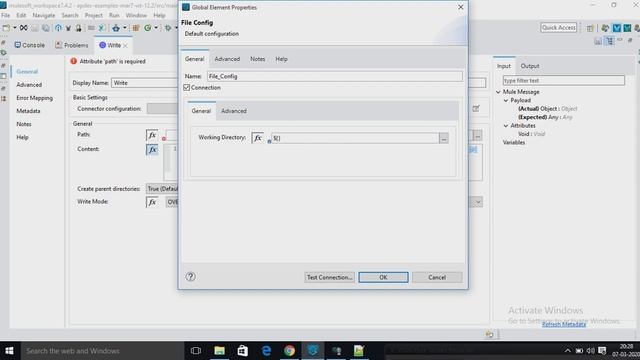This screenshot has height=360, width=640.
Task: Select the Input metadata tab
Action: point(504,66)
